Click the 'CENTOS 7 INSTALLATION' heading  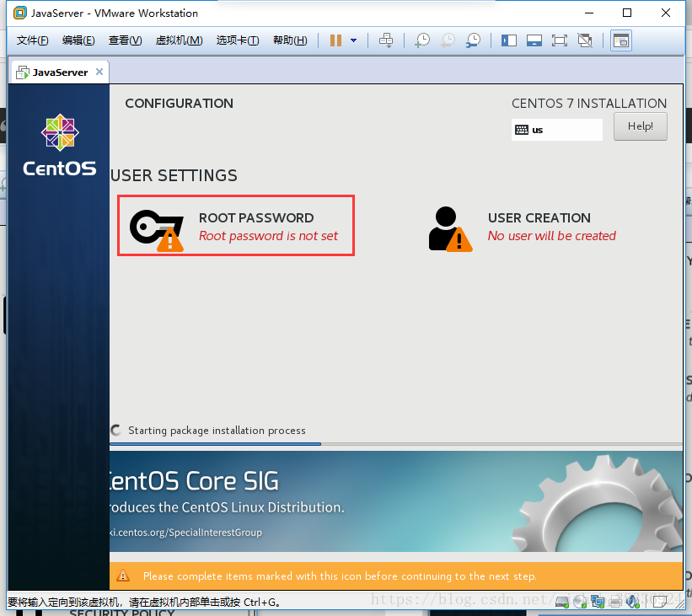[x=589, y=104]
